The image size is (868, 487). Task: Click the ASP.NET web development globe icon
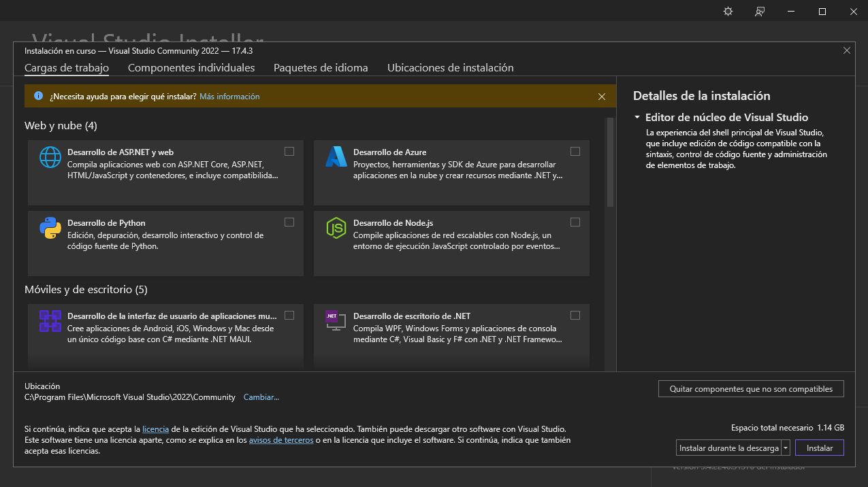click(50, 157)
